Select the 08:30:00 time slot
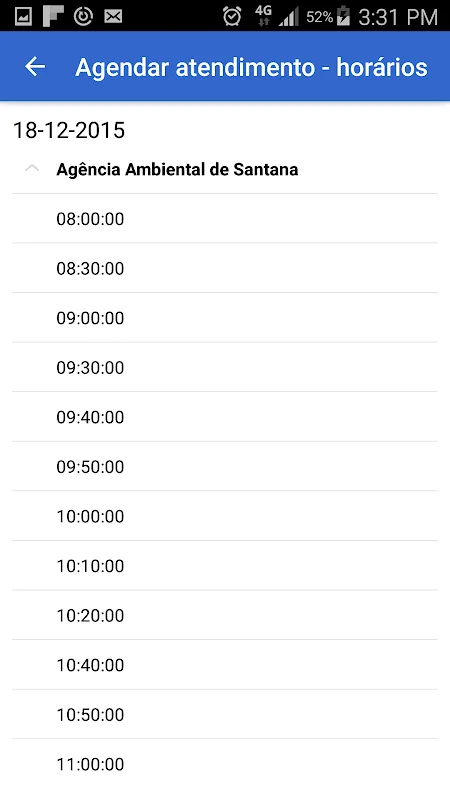The width and height of the screenshot is (450, 800). click(225, 268)
